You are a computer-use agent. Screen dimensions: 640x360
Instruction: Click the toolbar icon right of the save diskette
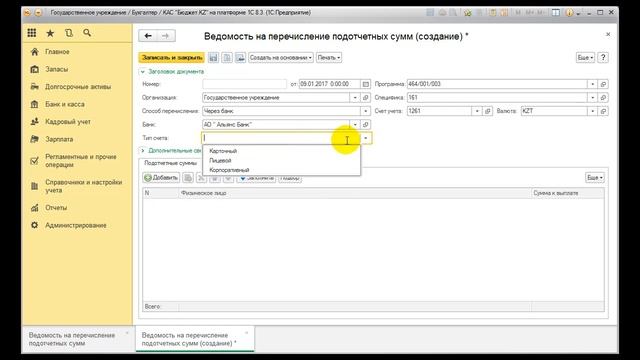227,58
